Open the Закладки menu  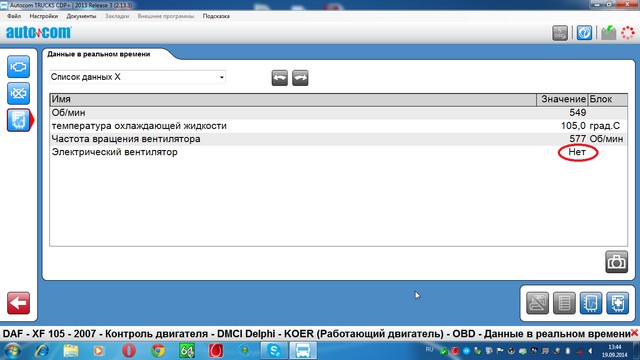pos(117,16)
